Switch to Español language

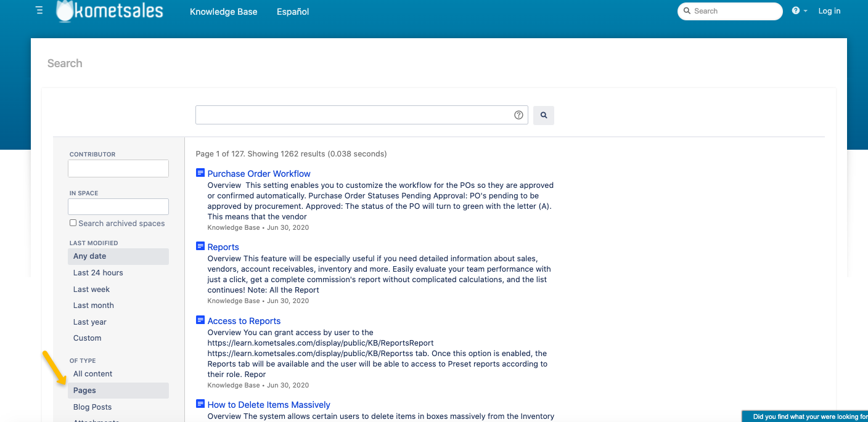293,12
